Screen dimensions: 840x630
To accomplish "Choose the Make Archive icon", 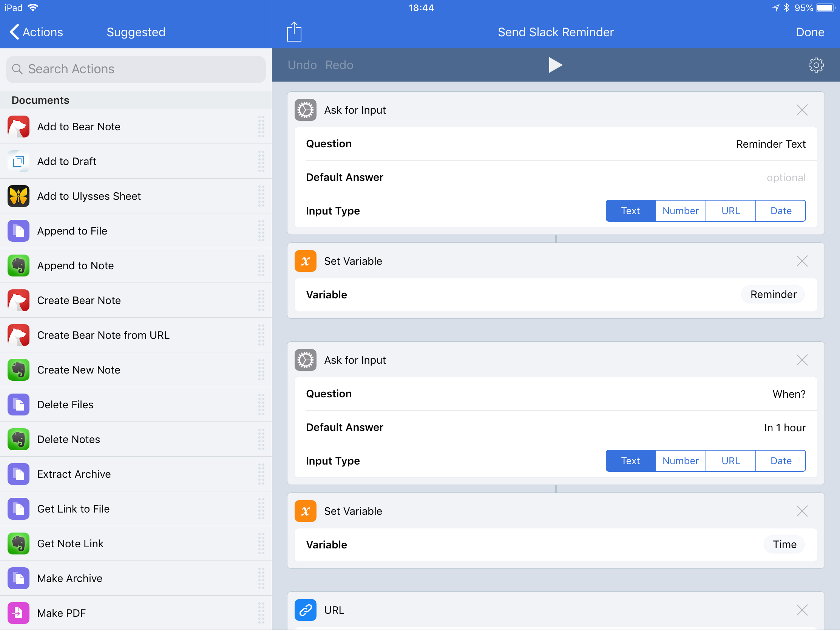I will click(18, 578).
